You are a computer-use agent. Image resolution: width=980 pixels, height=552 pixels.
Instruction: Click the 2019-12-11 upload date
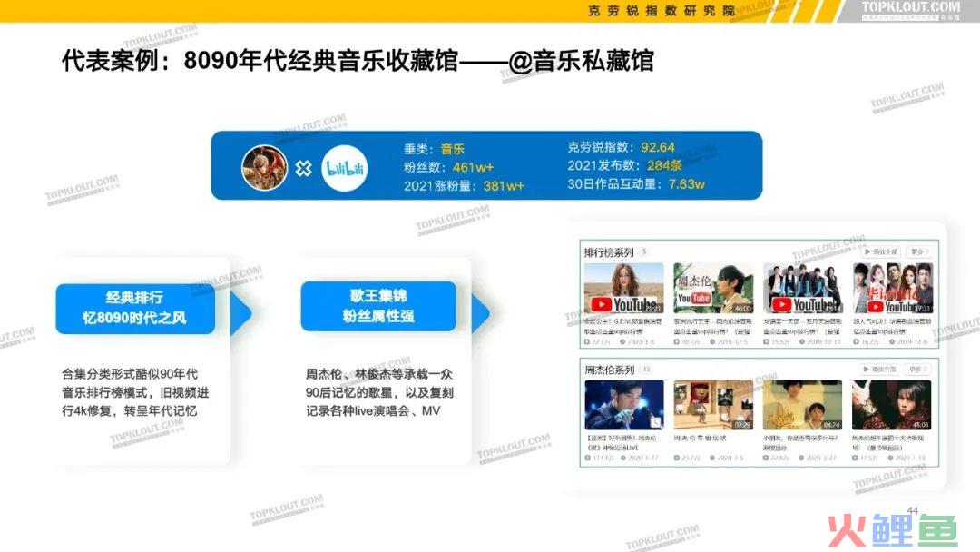pyautogui.click(x=822, y=342)
